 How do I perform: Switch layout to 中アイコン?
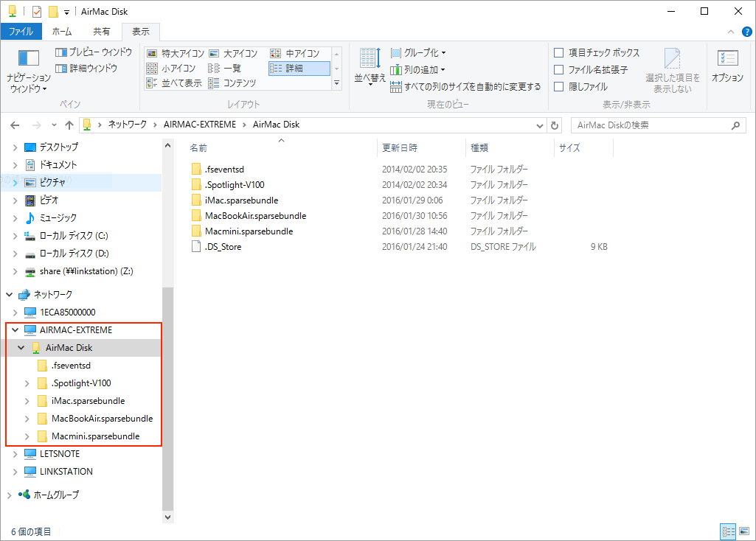coord(295,54)
